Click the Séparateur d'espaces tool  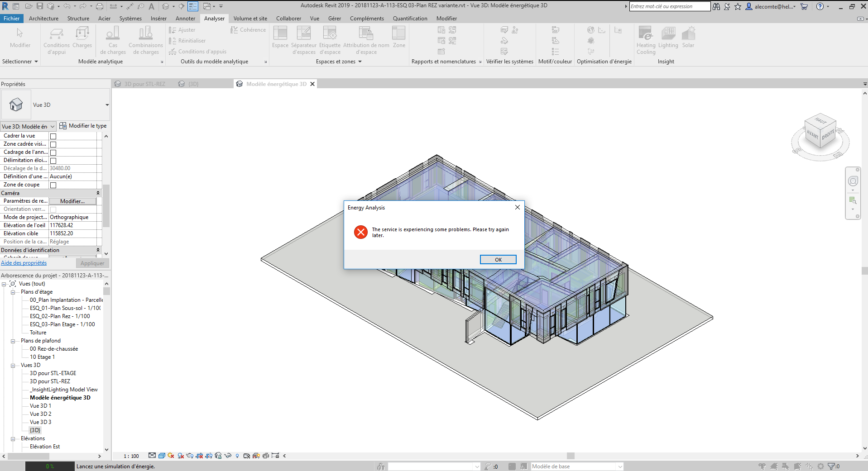pyautogui.click(x=304, y=40)
